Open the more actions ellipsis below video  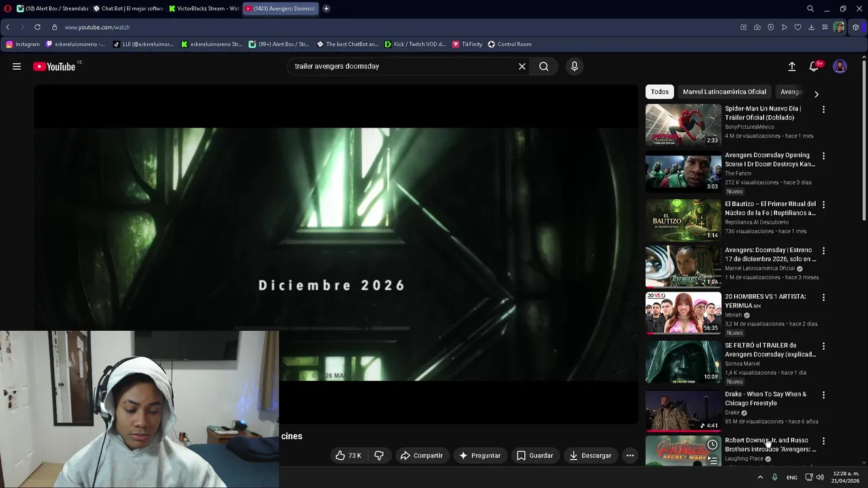point(630,455)
